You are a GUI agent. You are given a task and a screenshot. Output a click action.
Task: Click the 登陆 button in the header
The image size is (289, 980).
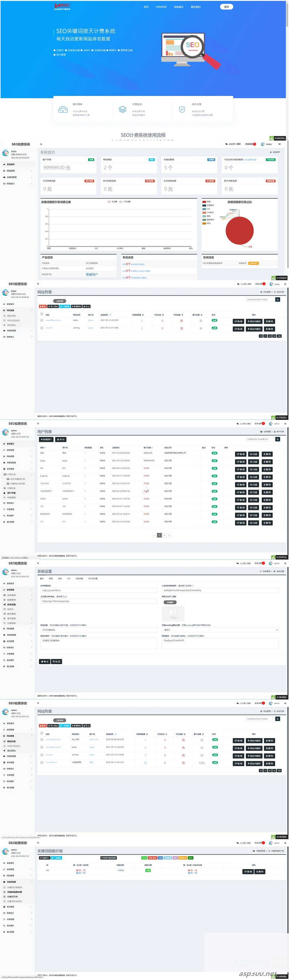(226, 7)
